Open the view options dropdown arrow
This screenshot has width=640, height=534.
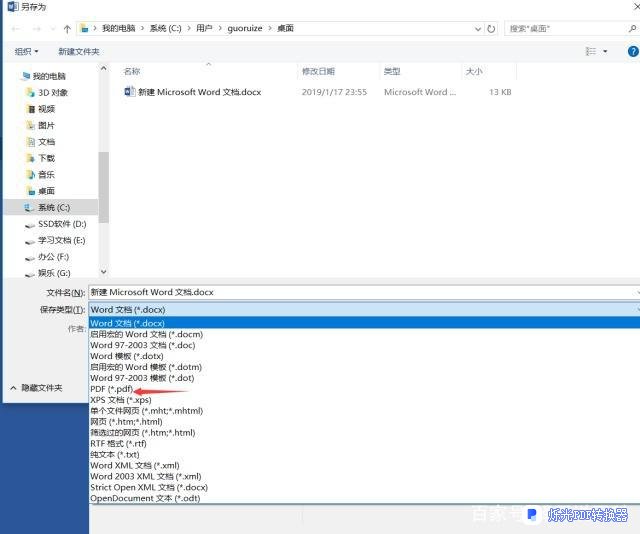pos(605,51)
